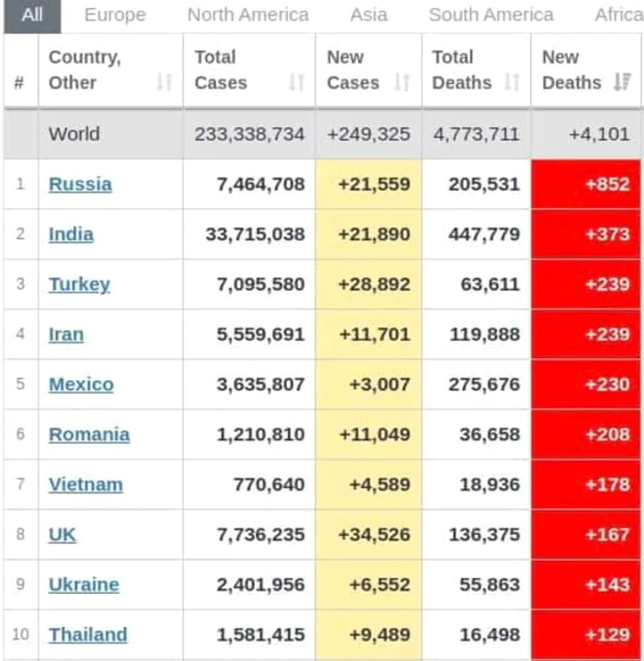The image size is (644, 661).
Task: Show the Asia tab
Action: 369,15
